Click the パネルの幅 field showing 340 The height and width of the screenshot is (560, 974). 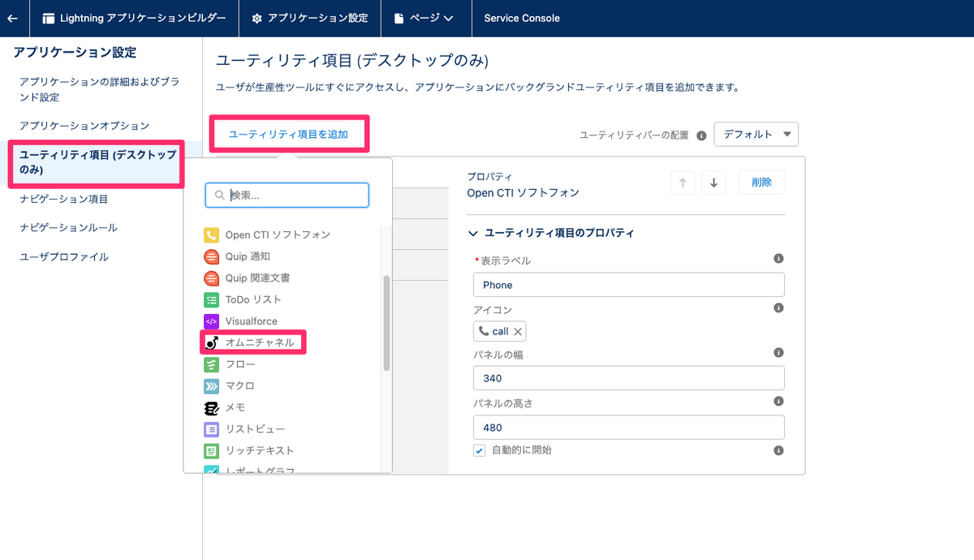tap(628, 378)
